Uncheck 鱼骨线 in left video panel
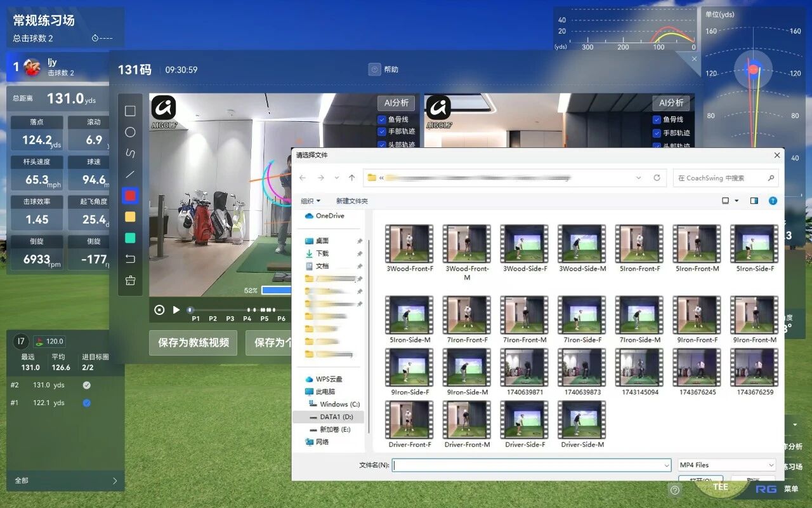 click(x=382, y=119)
